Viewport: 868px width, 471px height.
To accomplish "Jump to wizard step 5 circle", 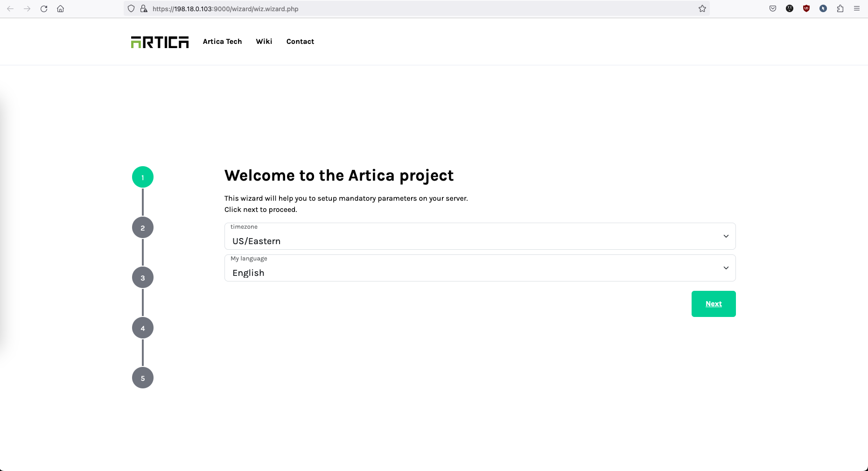I will pyautogui.click(x=143, y=378).
